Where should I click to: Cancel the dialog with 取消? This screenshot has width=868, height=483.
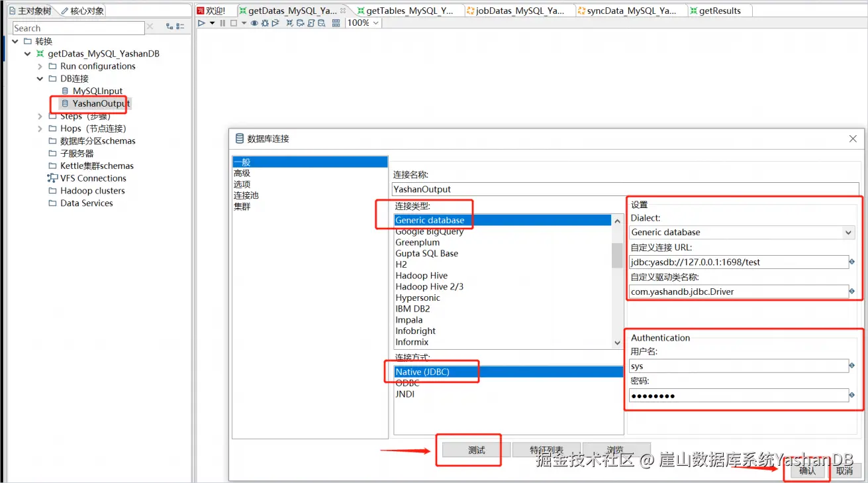tap(844, 471)
